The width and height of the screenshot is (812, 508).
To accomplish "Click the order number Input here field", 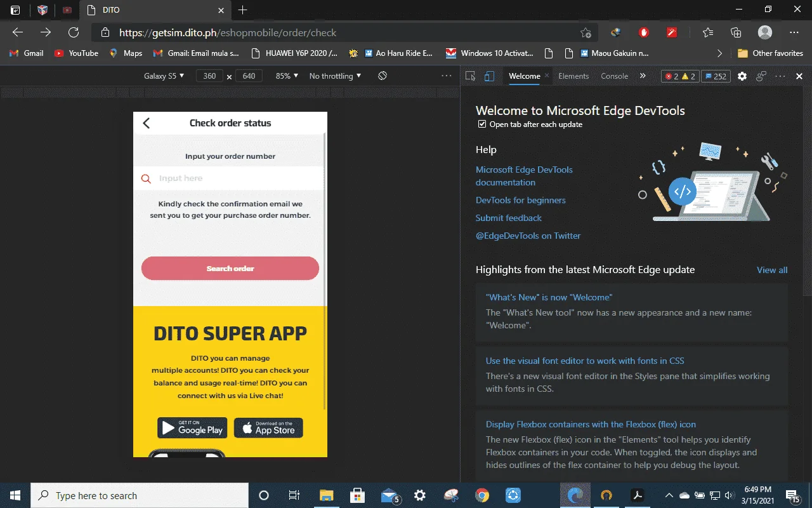I will point(230,178).
